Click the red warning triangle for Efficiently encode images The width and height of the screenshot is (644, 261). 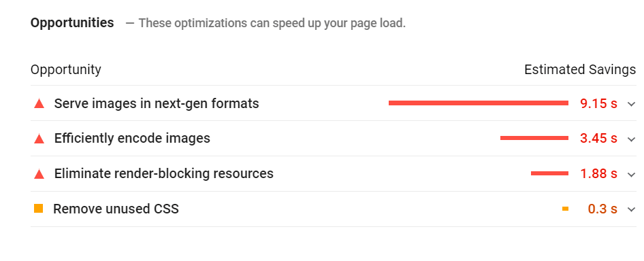click(x=39, y=139)
